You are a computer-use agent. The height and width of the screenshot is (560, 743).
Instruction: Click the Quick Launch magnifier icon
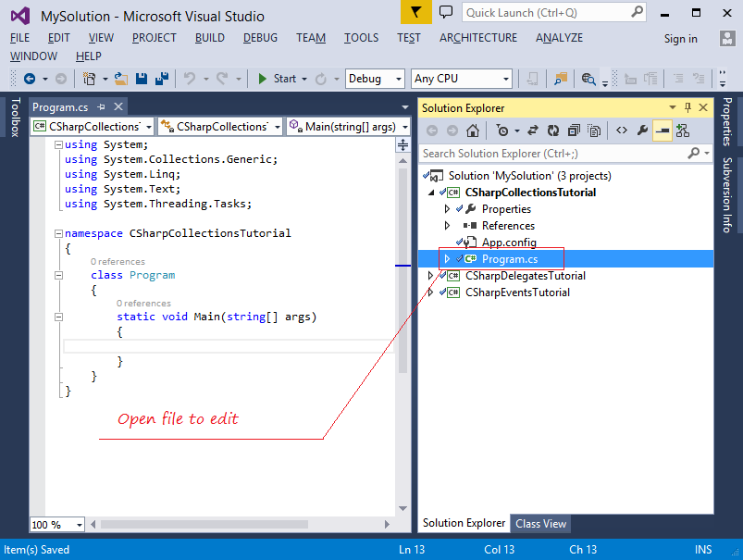coord(638,12)
